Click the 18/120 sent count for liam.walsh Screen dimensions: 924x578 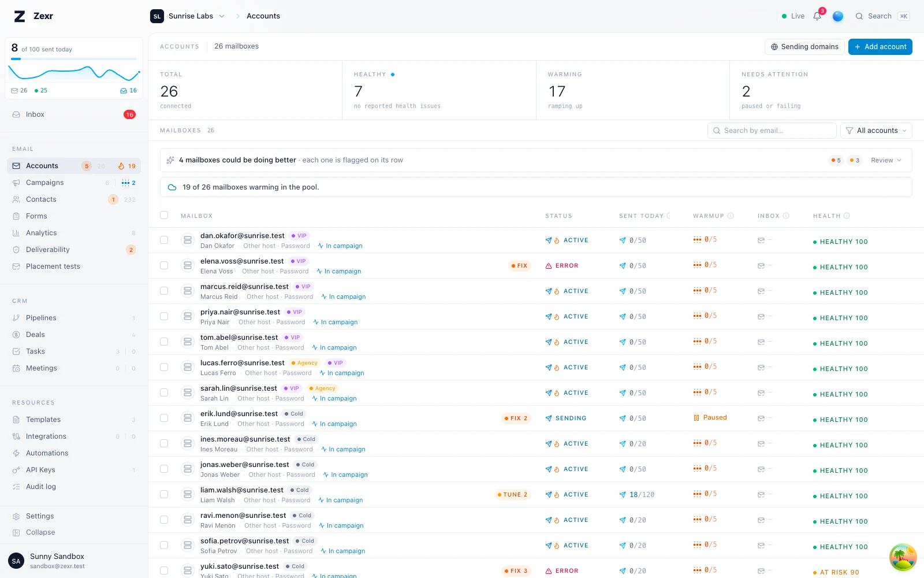click(642, 495)
